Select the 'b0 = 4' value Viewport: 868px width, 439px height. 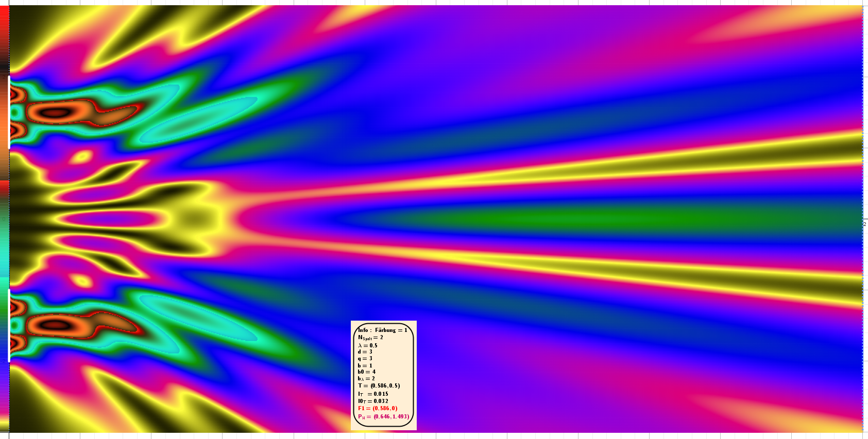(367, 372)
